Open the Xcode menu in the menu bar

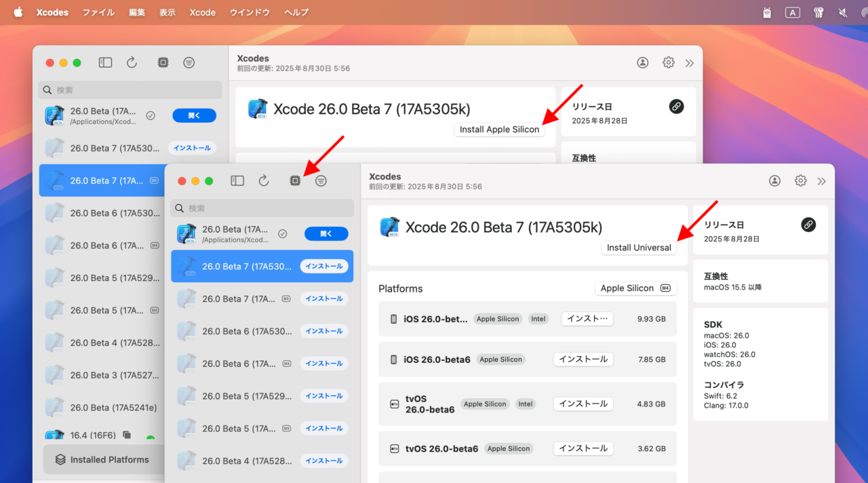click(202, 12)
